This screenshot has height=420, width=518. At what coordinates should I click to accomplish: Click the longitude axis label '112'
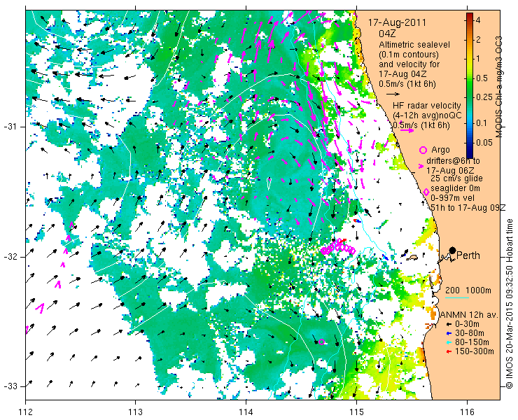[25, 412]
